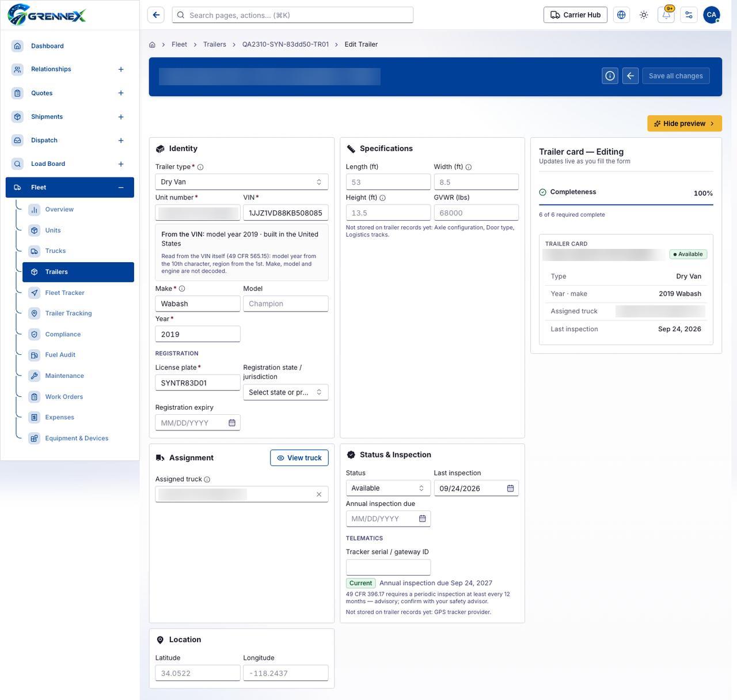Image resolution: width=737 pixels, height=700 pixels.
Task: Click the info icon next to Trailer type
Action: [x=200, y=167]
